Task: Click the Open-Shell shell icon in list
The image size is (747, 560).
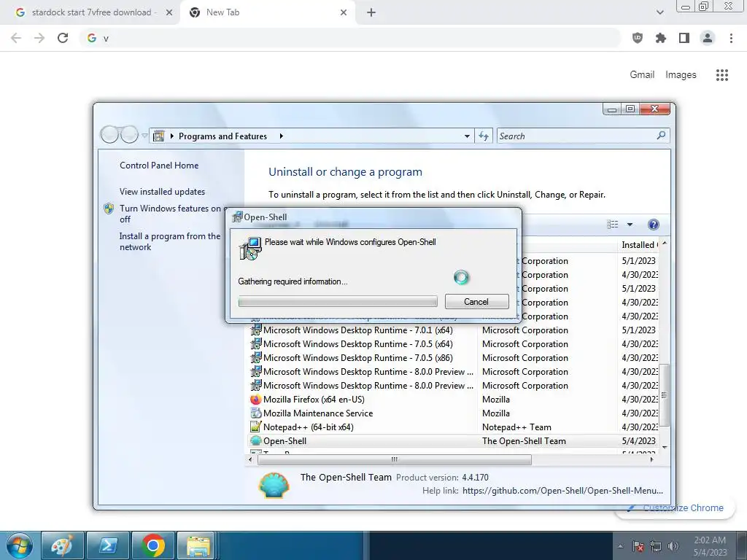Action: [256, 441]
